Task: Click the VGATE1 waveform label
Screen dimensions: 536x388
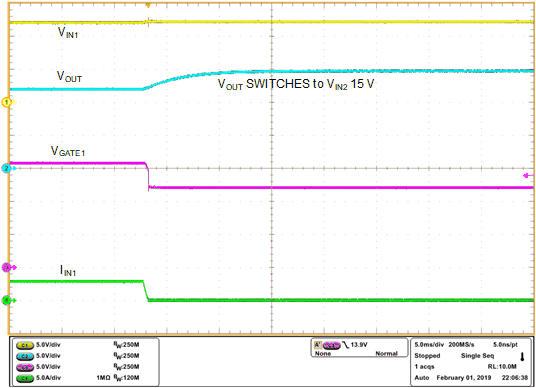Action: click(68, 151)
